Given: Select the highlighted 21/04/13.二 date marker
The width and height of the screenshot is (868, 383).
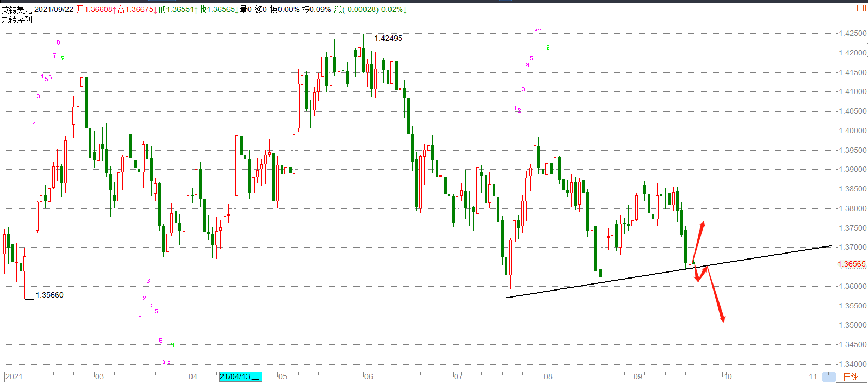Looking at the screenshot, I should pos(240,376).
